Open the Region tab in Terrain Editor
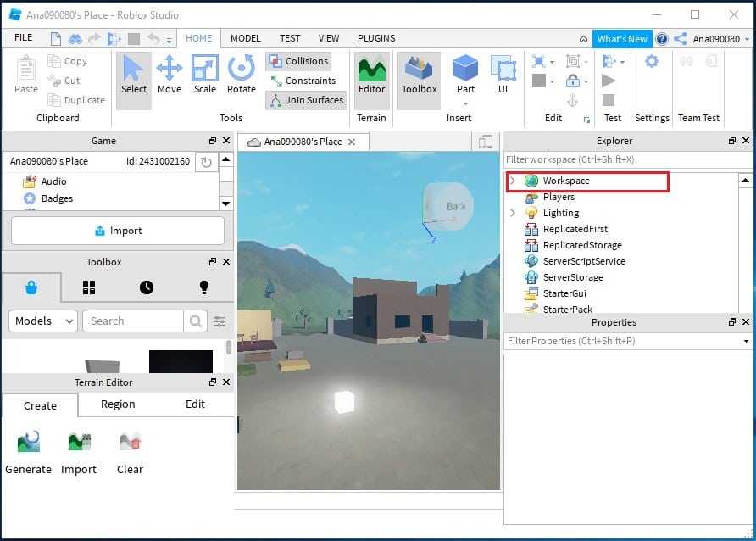This screenshot has width=756, height=541. [x=118, y=404]
